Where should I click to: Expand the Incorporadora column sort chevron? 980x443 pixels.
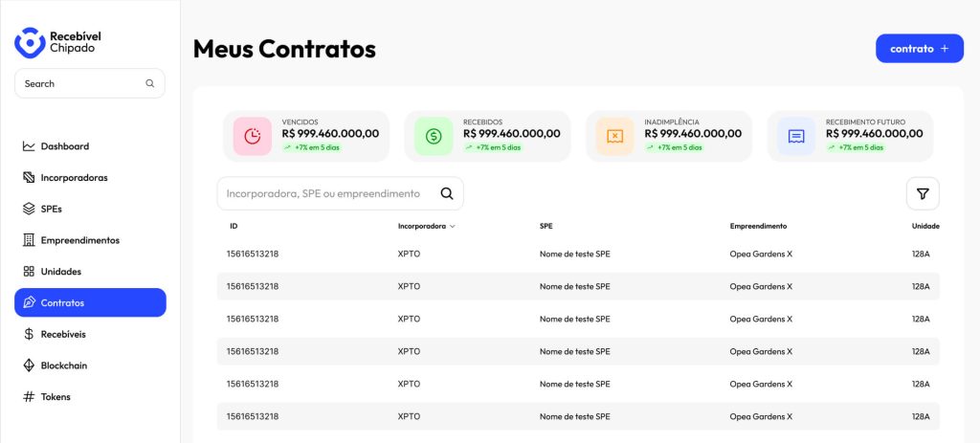click(x=453, y=226)
